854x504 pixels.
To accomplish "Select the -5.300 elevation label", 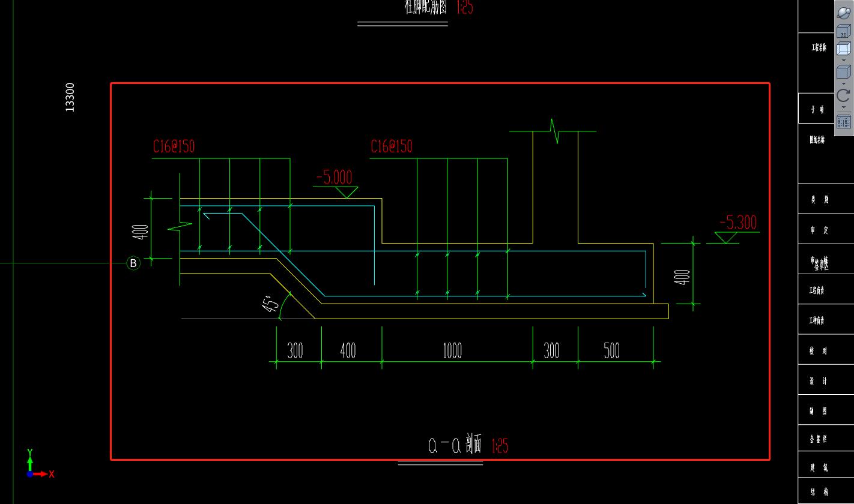I will coord(738,223).
